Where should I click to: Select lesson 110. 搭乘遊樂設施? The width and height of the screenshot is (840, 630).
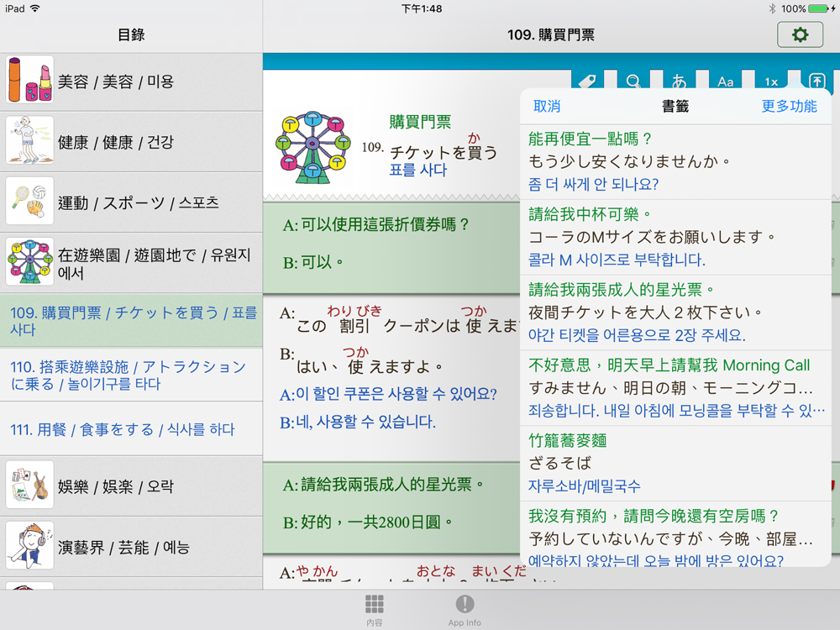tap(131, 375)
